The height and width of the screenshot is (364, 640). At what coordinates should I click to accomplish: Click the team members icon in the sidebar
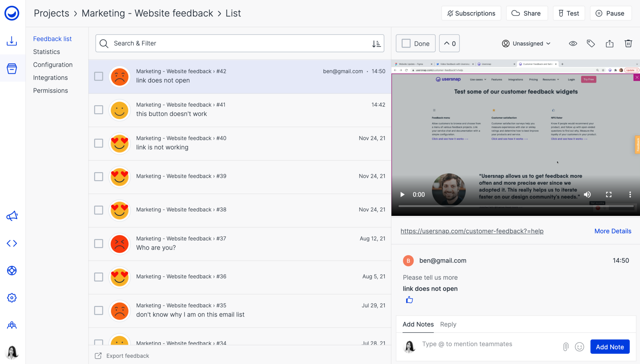click(12, 325)
